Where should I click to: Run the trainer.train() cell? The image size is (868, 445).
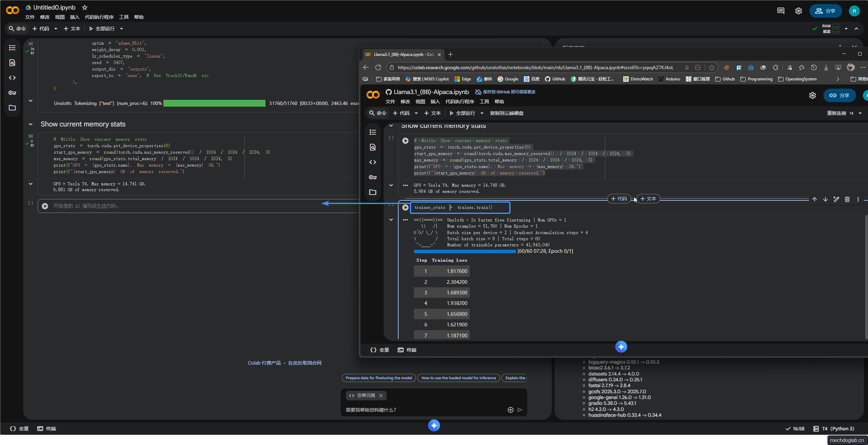click(x=405, y=208)
